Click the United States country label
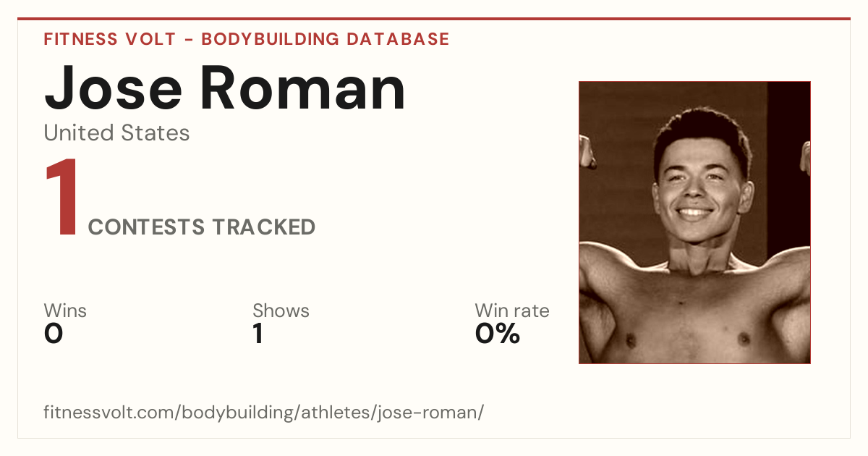Viewport: 868px width, 456px height. (x=116, y=133)
